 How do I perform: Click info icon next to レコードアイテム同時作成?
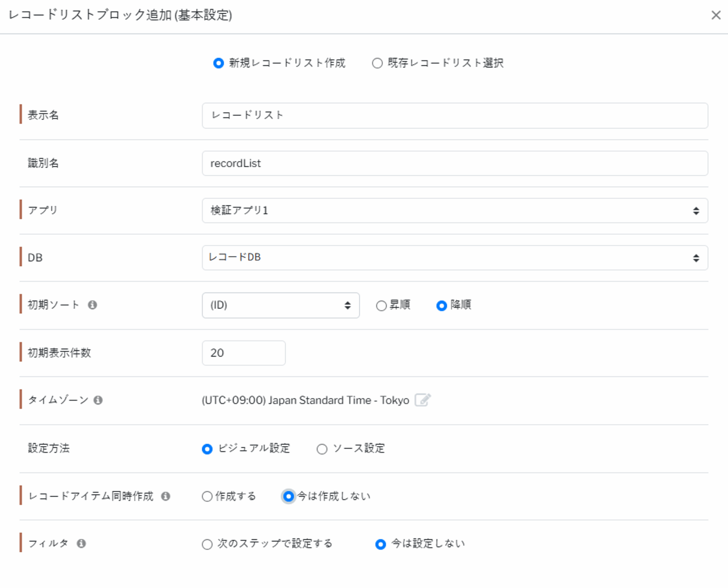click(x=165, y=496)
